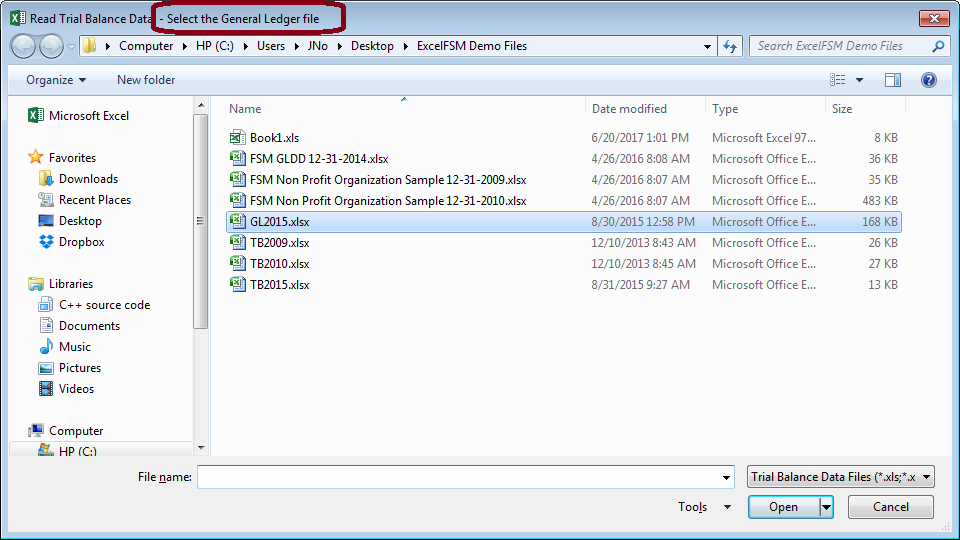Click the TB2010.xlsx file icon
This screenshot has height=540, width=960.
(238, 264)
